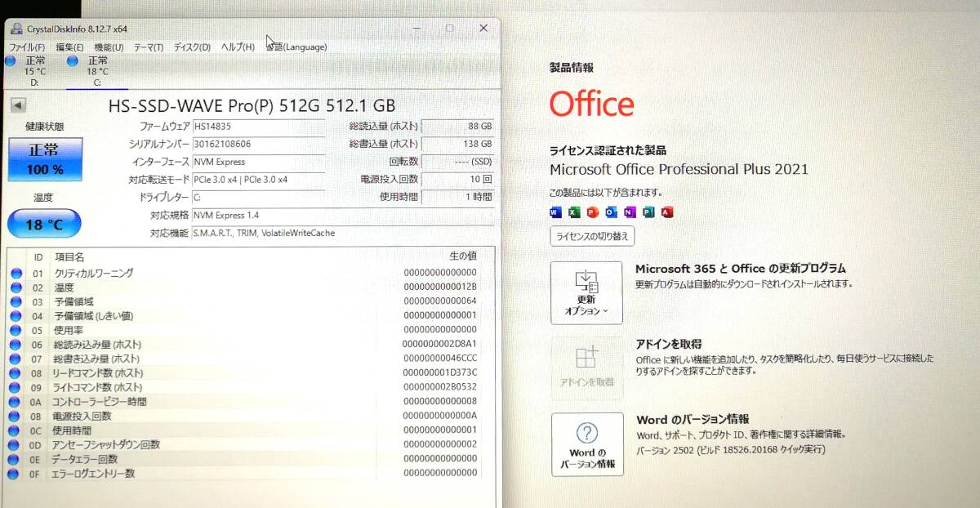
Task: Open the Outlook product icon
Action: [x=610, y=211]
